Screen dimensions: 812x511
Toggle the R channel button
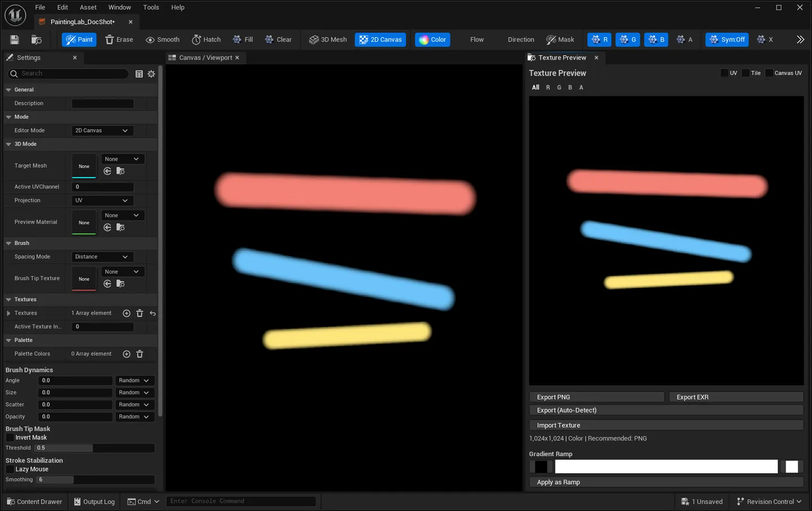tap(599, 39)
